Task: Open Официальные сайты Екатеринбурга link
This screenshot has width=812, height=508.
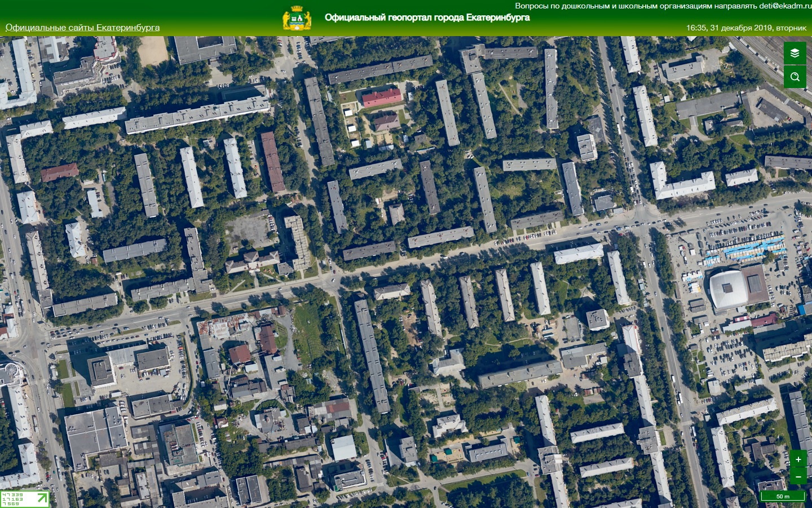Action: click(x=82, y=28)
